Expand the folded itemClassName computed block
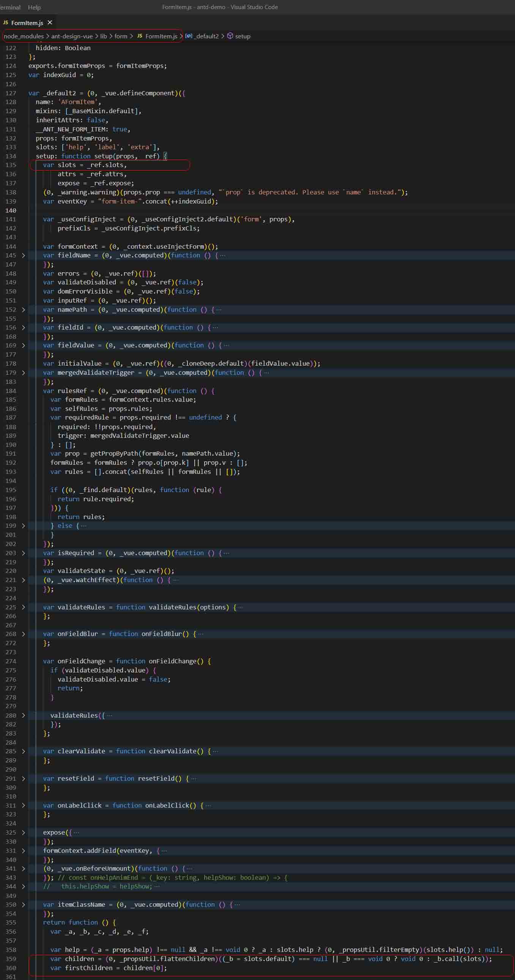 click(x=23, y=905)
